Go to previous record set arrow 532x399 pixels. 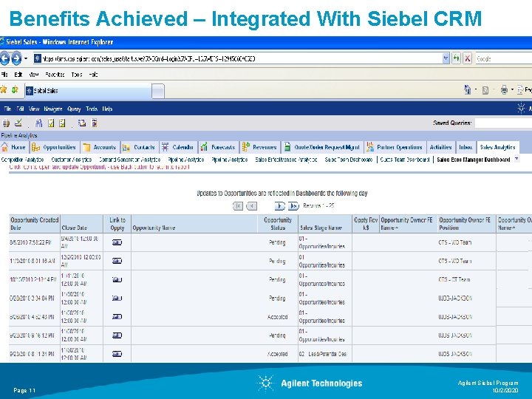click(x=252, y=206)
